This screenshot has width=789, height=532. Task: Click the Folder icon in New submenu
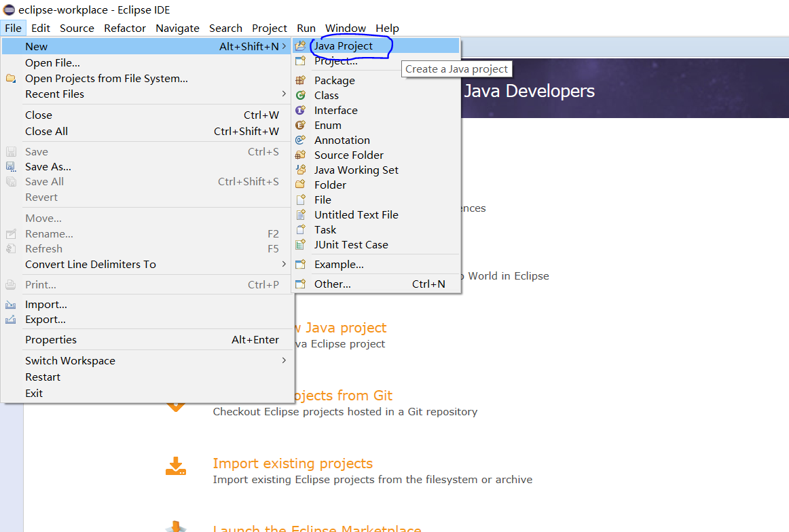(x=300, y=185)
